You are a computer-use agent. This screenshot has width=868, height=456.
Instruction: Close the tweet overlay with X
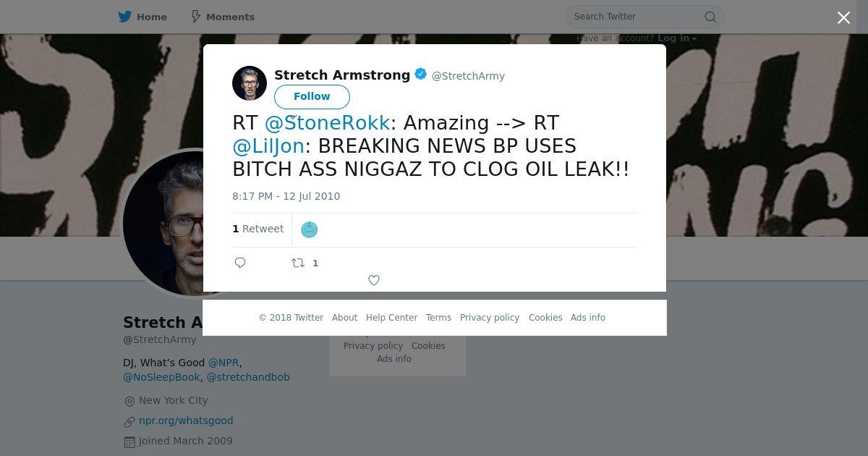point(843,17)
